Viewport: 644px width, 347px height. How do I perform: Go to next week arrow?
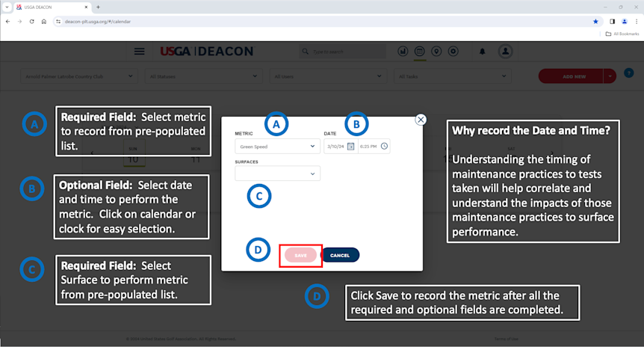pyautogui.click(x=552, y=153)
